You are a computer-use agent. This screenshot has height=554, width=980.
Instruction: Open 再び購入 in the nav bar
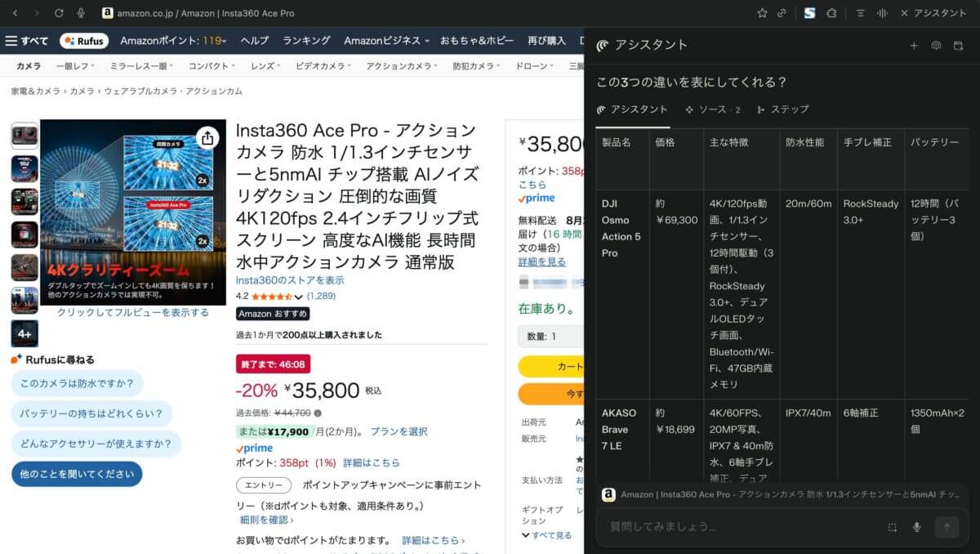546,41
